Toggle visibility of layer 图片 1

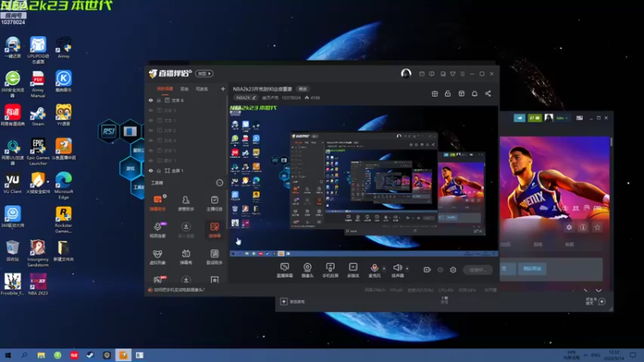pyautogui.click(x=151, y=160)
